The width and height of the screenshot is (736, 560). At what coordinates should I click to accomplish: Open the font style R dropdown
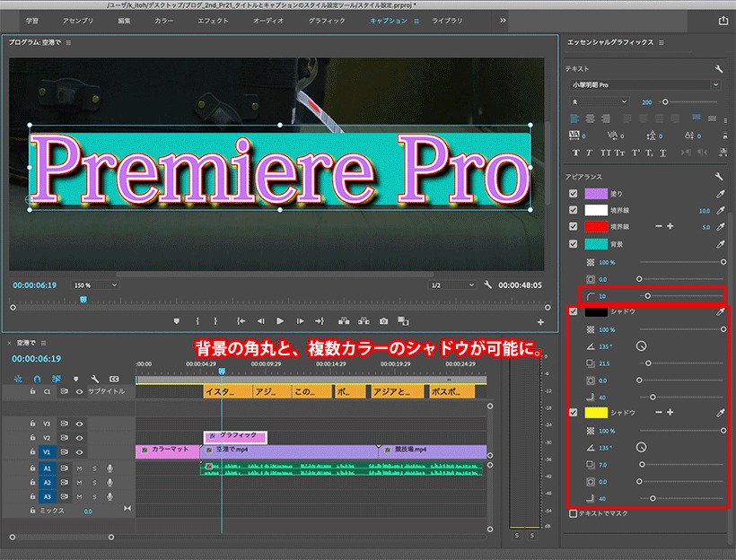[599, 102]
